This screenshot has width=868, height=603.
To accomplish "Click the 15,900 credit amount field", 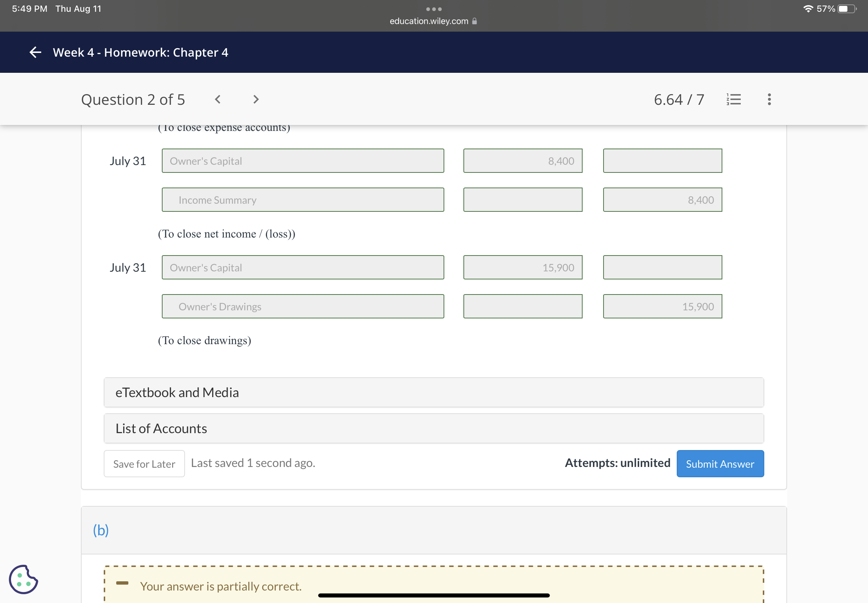I will click(662, 306).
